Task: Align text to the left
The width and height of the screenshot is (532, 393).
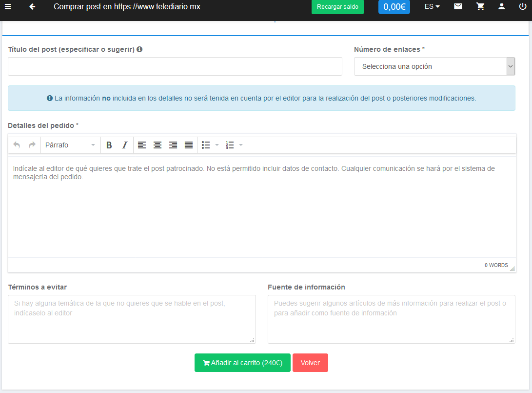Action: [x=142, y=145]
